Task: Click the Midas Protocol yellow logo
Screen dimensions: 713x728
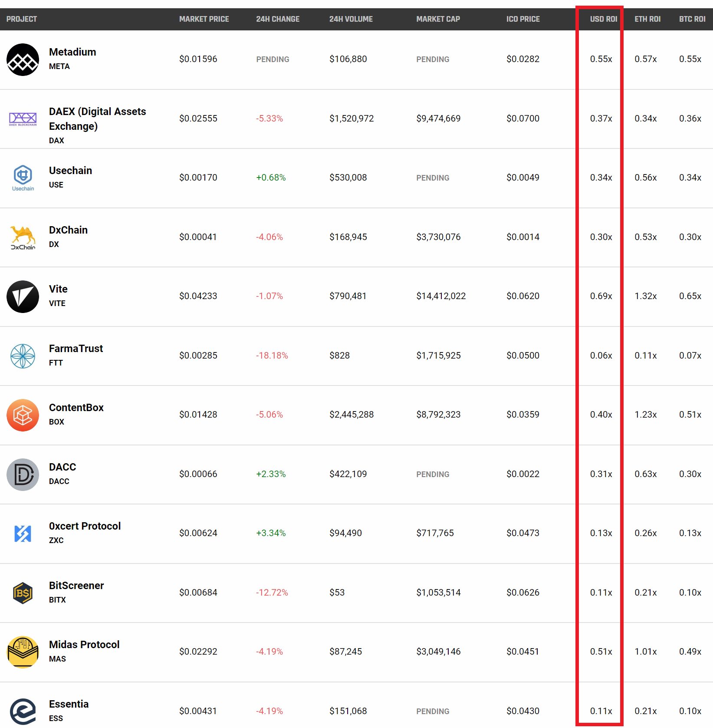Action: [23, 652]
